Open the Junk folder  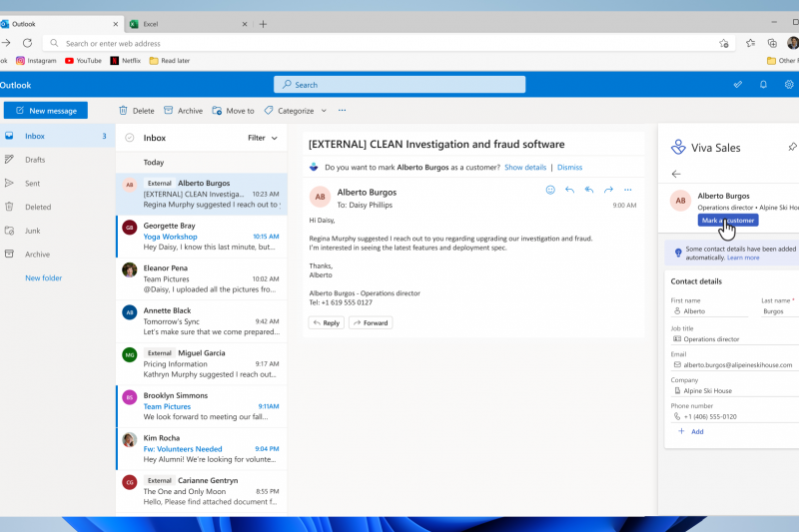[32, 231]
